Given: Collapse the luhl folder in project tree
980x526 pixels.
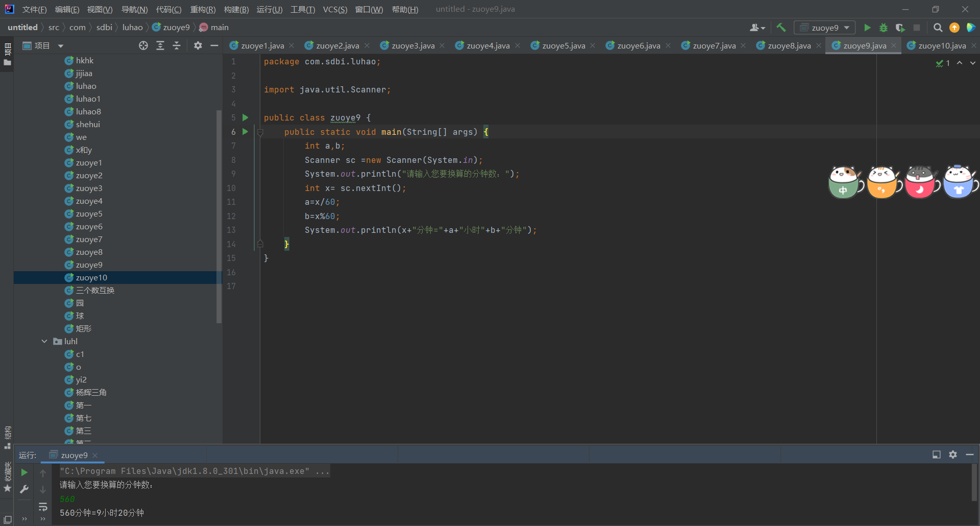Looking at the screenshot, I should tap(44, 341).
